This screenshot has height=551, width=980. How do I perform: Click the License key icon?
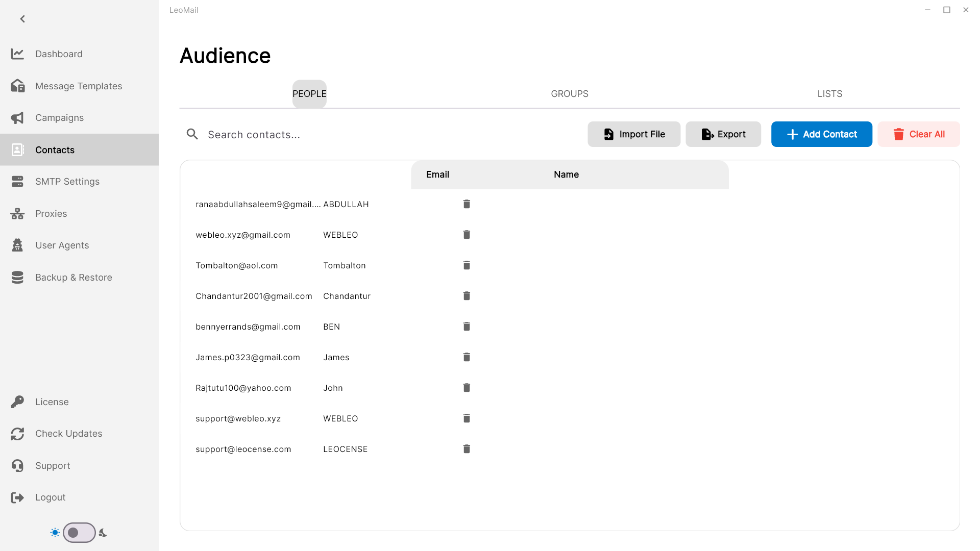17,402
